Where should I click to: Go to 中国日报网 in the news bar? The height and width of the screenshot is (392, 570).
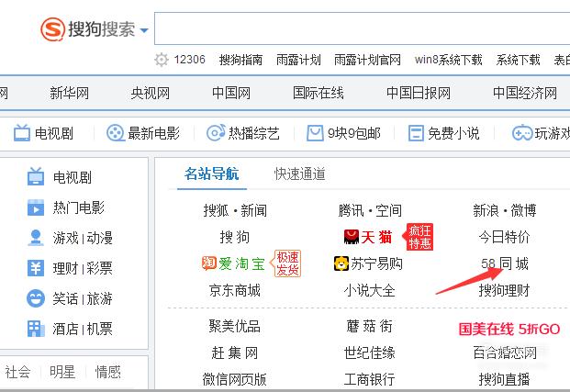(x=418, y=93)
